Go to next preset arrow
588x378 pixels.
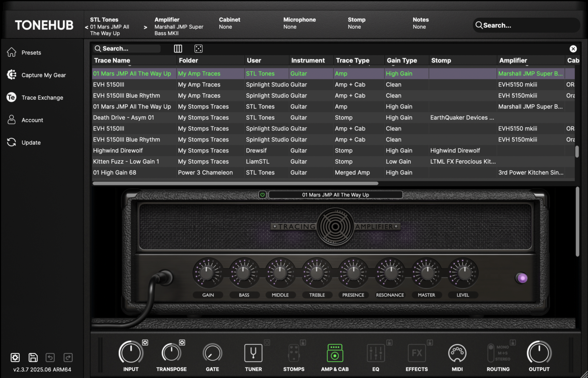tap(146, 27)
